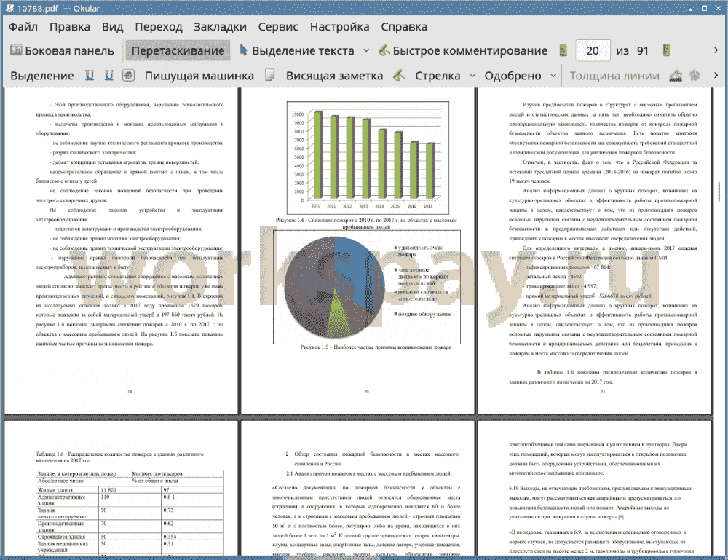Click the green bar chart on page 20
This screenshot has width=728, height=560.
tap(368, 157)
